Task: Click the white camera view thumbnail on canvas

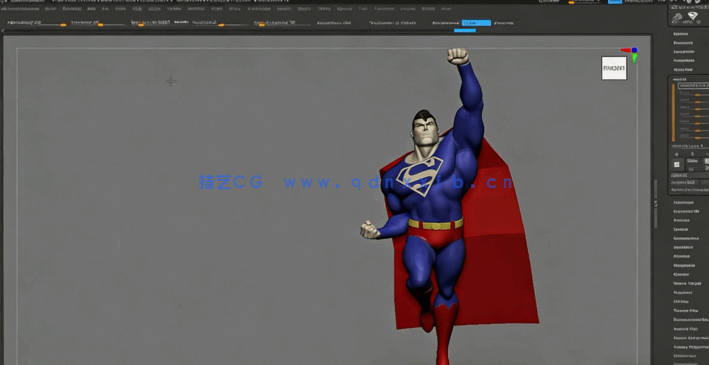Action: (614, 68)
